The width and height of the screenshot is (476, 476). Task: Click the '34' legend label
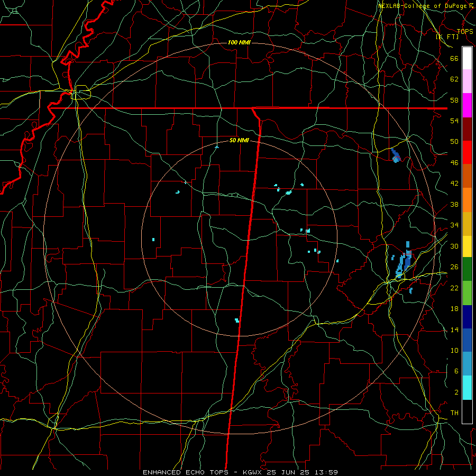pos(454,225)
